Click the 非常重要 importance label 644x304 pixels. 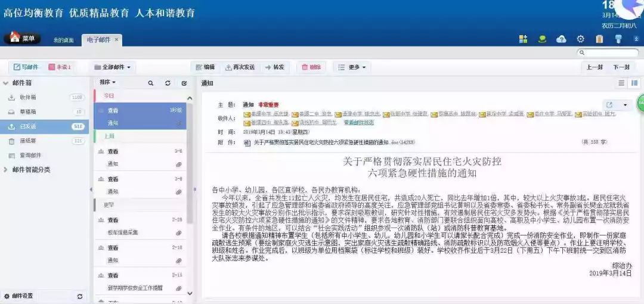(x=268, y=105)
